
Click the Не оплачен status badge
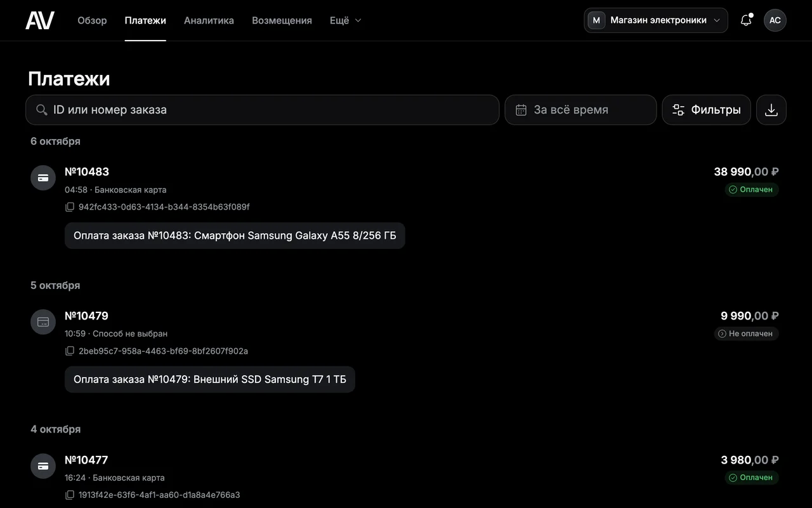746,333
